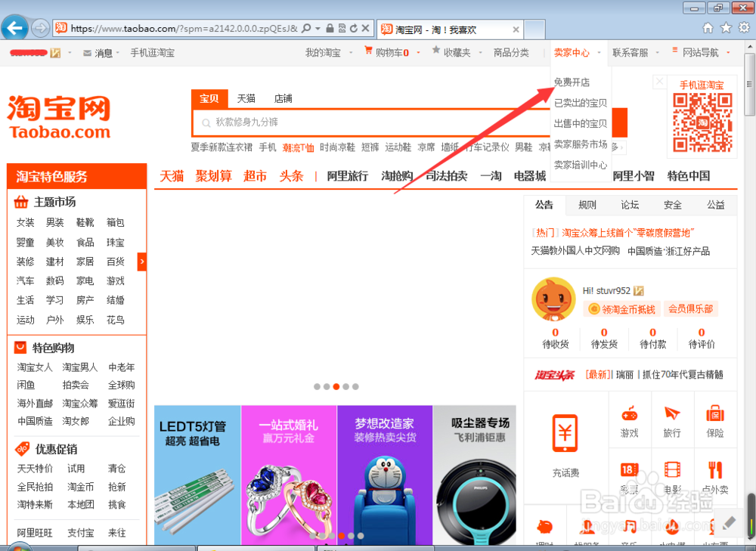The height and width of the screenshot is (551, 756).
Task: Open the 点外卖 fork and knife icon
Action: 715,469
